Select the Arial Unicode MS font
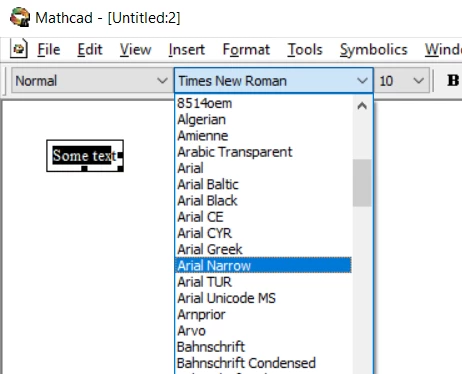The height and width of the screenshot is (374, 462). pos(263,298)
